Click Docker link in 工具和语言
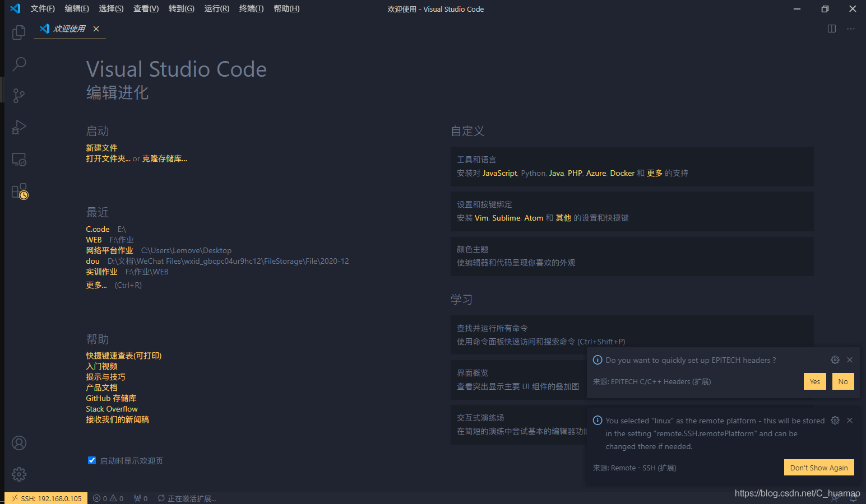 (622, 173)
